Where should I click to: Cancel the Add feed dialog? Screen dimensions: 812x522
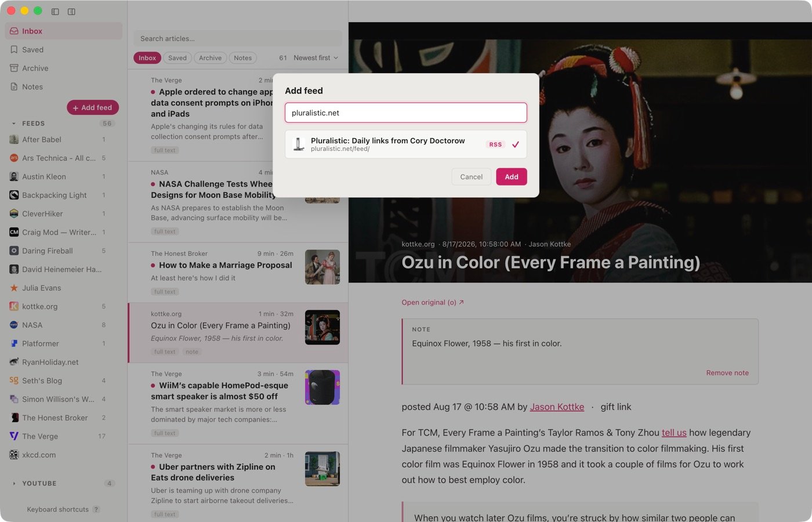[471, 177]
